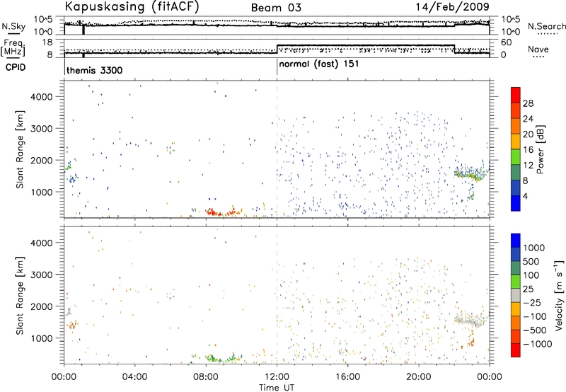Pick the yellow 16–20 dB Power colorbar segment
This screenshot has height=392, width=566.
pyautogui.click(x=516, y=142)
